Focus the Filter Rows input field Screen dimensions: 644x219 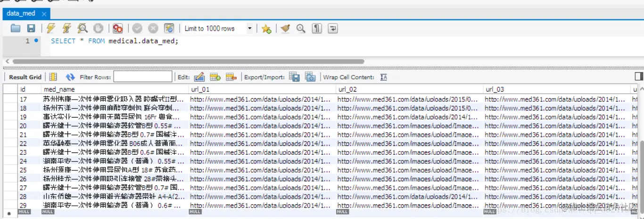click(143, 77)
